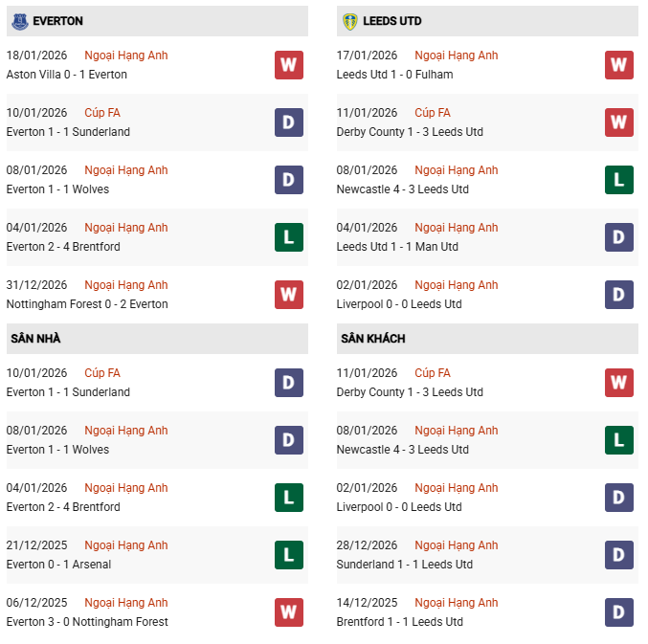The height and width of the screenshot is (644, 648).
Task: Open the Cúp FA link under SÂN KHÁCH
Action: (433, 373)
